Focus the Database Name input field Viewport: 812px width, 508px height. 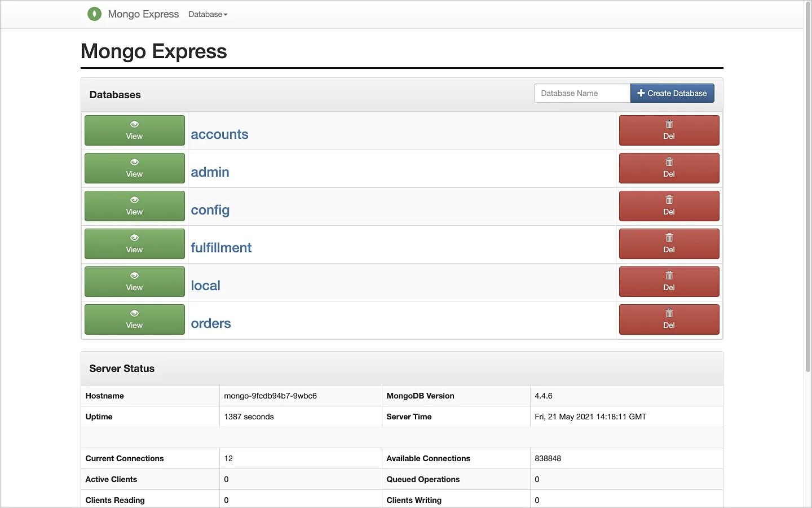(582, 93)
